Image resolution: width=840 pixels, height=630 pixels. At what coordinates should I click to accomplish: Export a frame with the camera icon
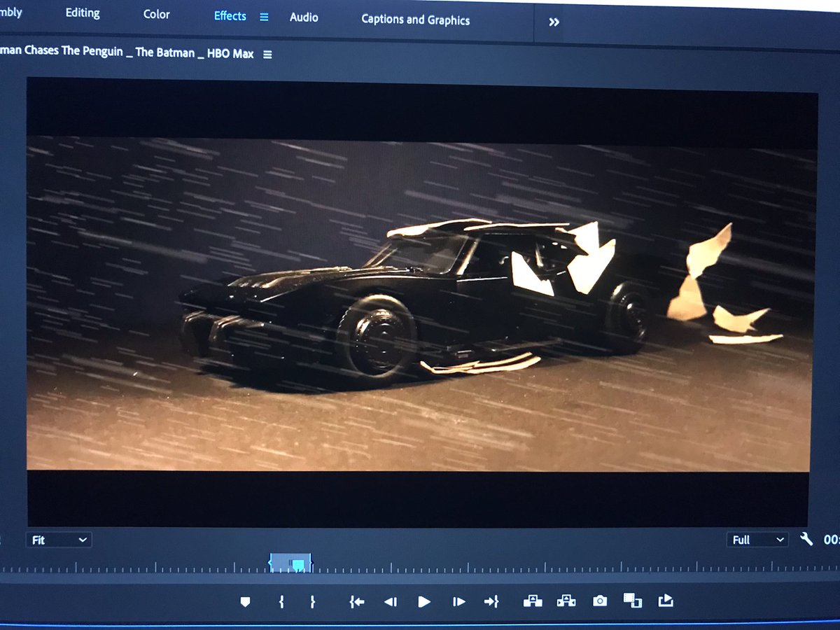click(x=600, y=601)
